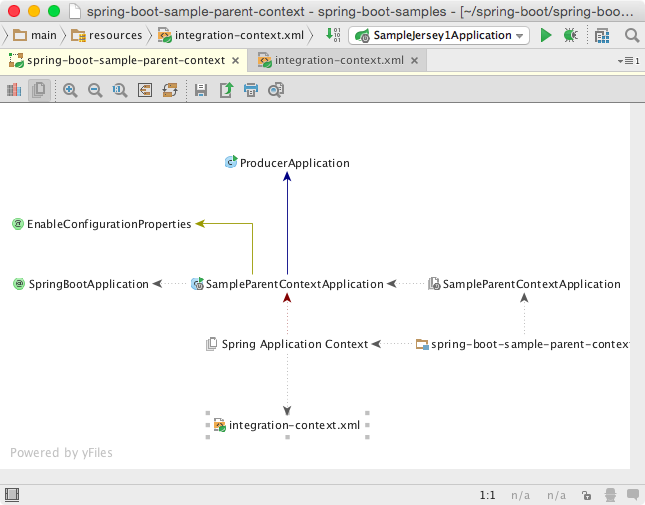This screenshot has width=645, height=505.
Task: Toggle the show dependencies copy icon
Action: (39, 90)
